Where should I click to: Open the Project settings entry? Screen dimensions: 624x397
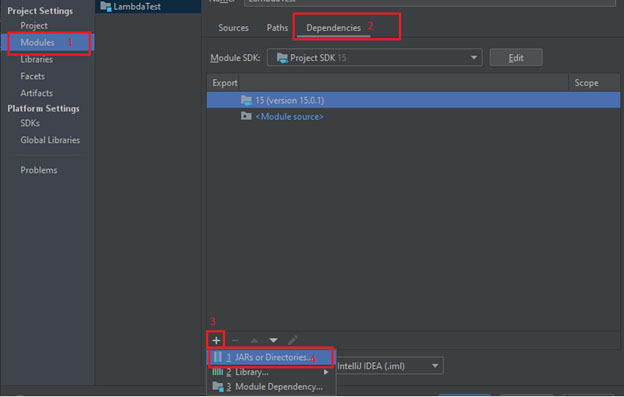pos(34,26)
